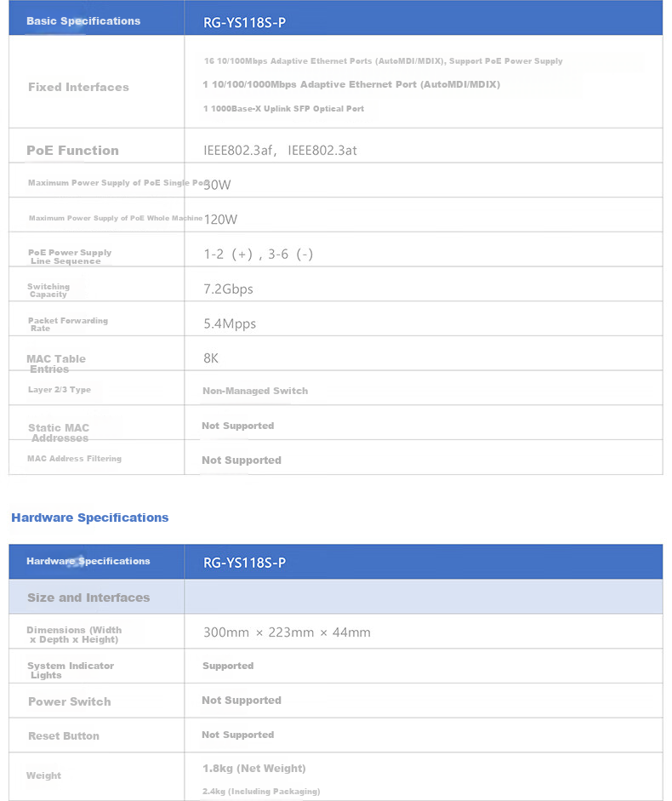Click 'Maximum Power Supply of PoE Single Port' label
This screenshot has width=672, height=801.
[x=118, y=183]
